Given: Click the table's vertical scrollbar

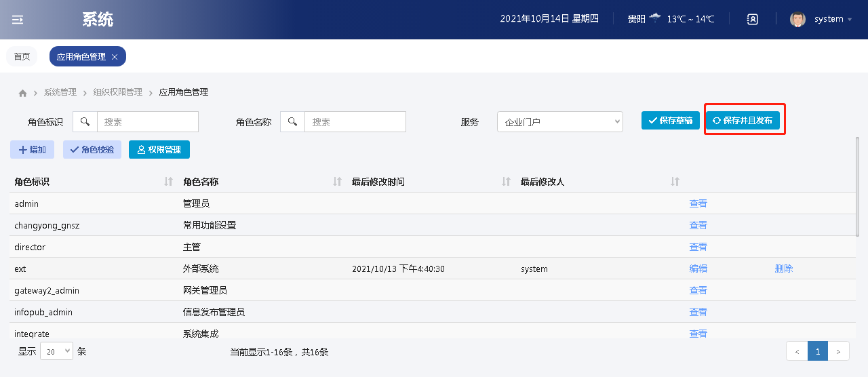Looking at the screenshot, I should point(856,186).
